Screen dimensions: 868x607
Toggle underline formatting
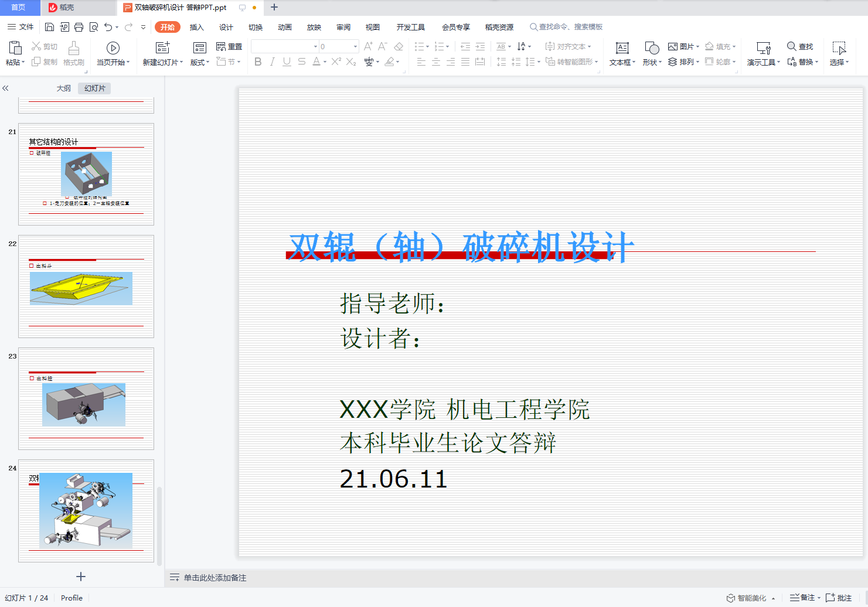[287, 62]
